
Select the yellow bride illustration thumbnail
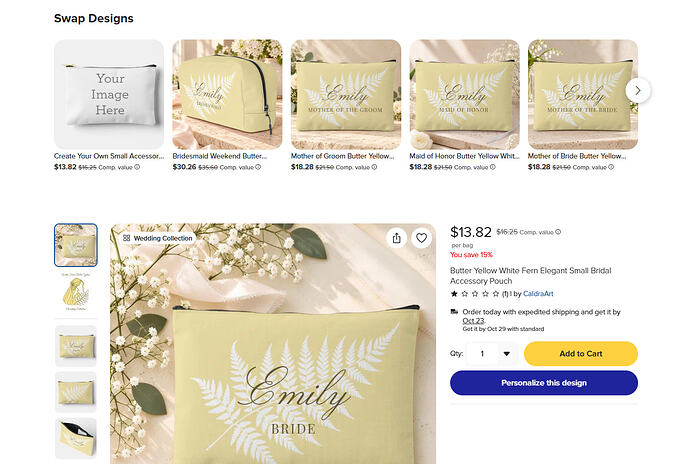click(x=76, y=292)
